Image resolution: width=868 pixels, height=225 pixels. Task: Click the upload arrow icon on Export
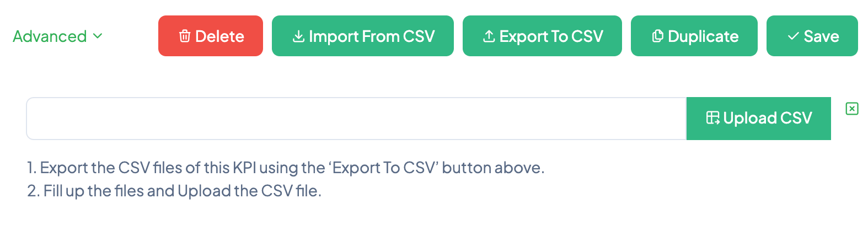coord(489,36)
